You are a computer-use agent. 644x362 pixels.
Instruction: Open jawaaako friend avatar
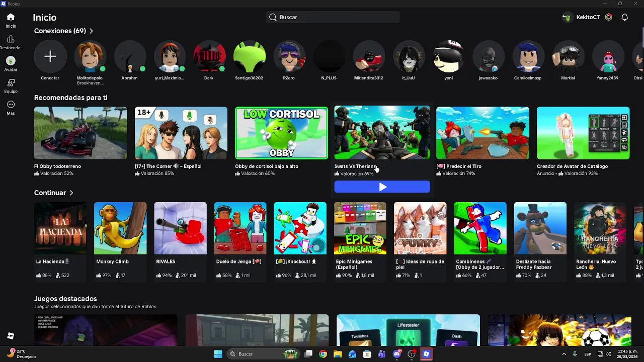point(488,56)
